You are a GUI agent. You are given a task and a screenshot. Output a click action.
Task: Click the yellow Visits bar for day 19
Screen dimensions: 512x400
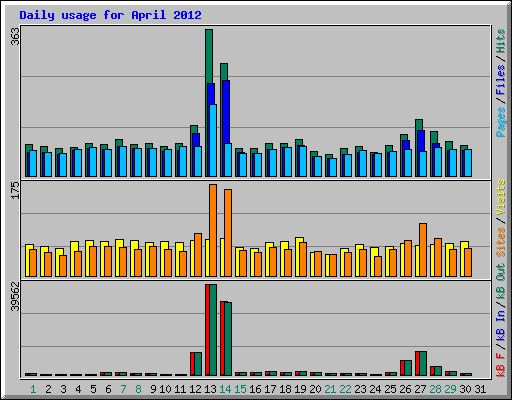298,257
